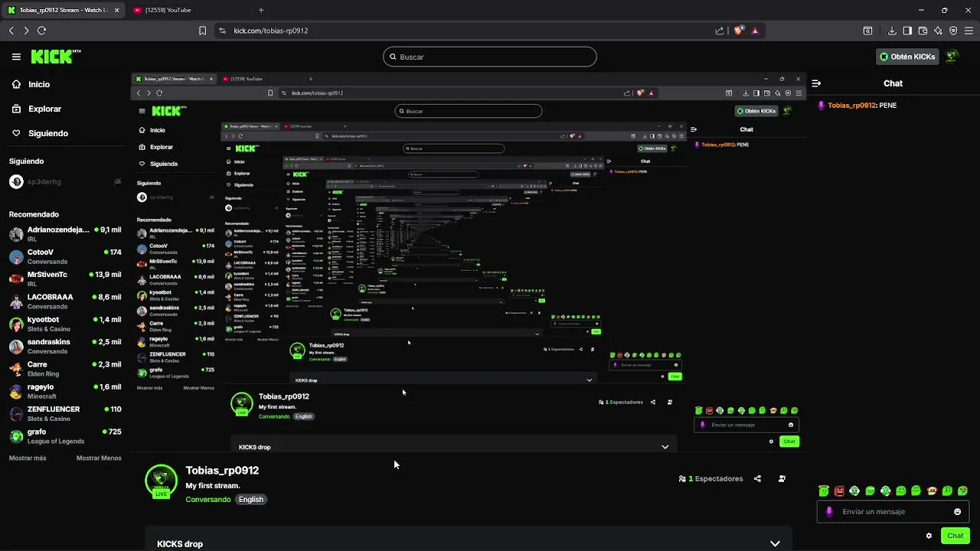Click the Tobias_rp0912 streamer avatar
Viewport: 980px width, 551px height.
[x=161, y=481]
